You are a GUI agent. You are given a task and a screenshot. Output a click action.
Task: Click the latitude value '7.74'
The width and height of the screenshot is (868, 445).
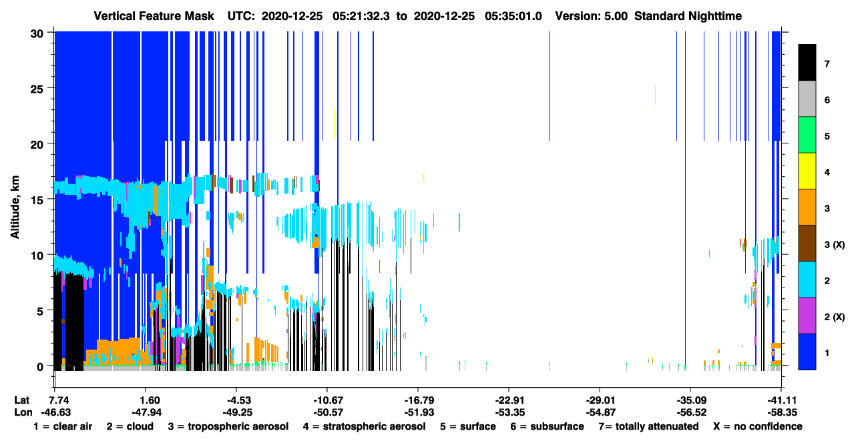tap(59, 400)
